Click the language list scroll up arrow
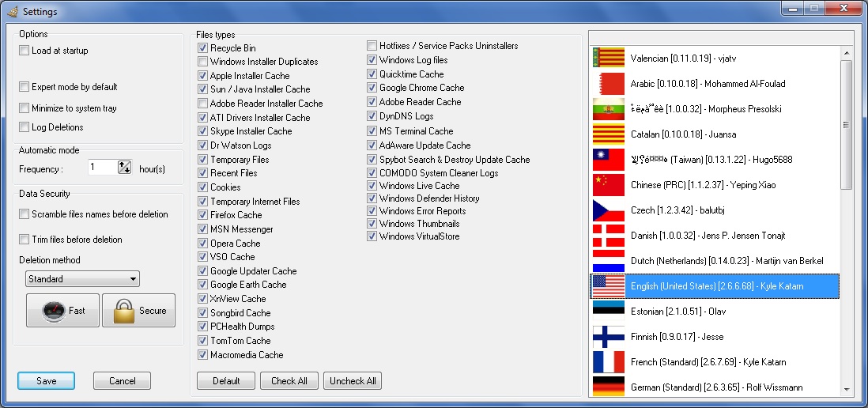 tap(846, 53)
